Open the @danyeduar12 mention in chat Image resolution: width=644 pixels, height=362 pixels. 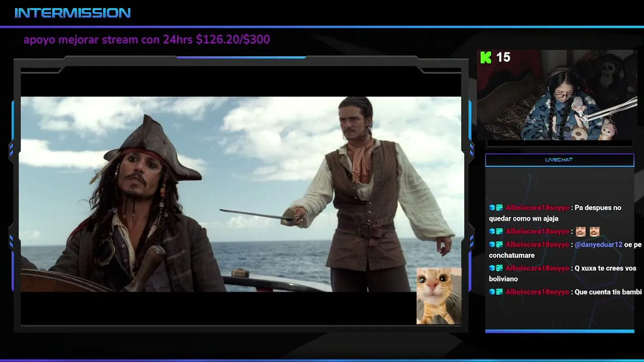598,245
